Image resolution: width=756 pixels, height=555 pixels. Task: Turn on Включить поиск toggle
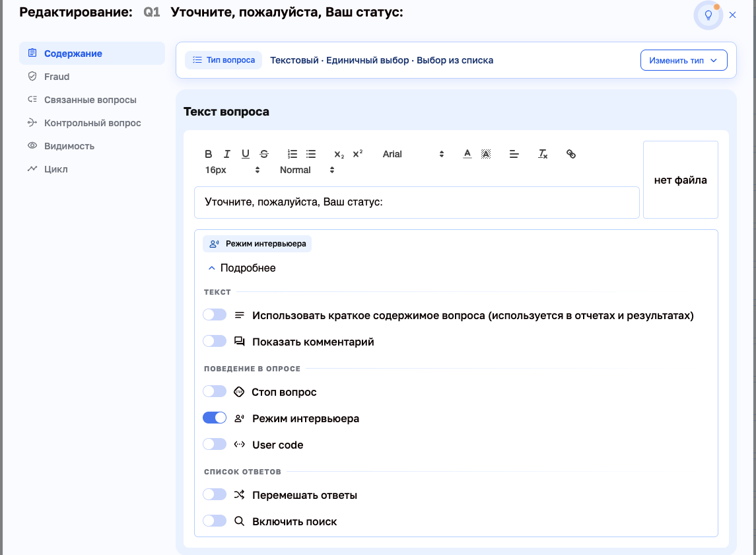point(215,521)
